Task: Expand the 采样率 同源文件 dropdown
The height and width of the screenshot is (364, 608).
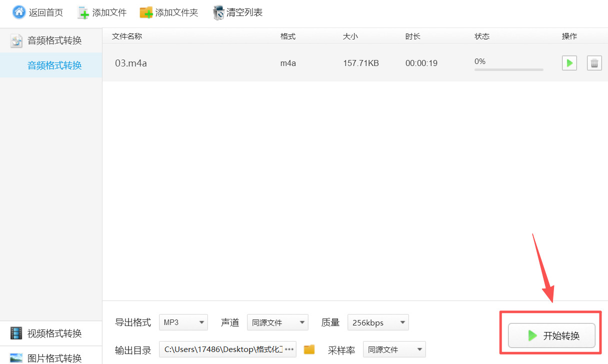Action: 394,349
